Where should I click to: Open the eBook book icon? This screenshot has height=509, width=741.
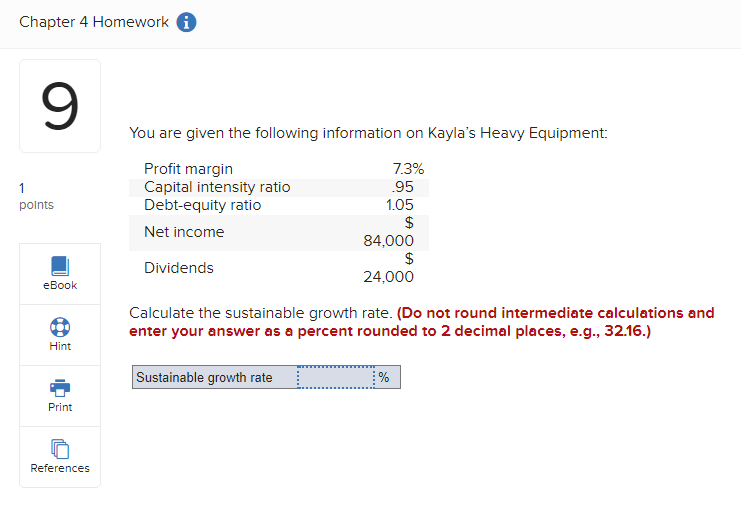(60, 266)
